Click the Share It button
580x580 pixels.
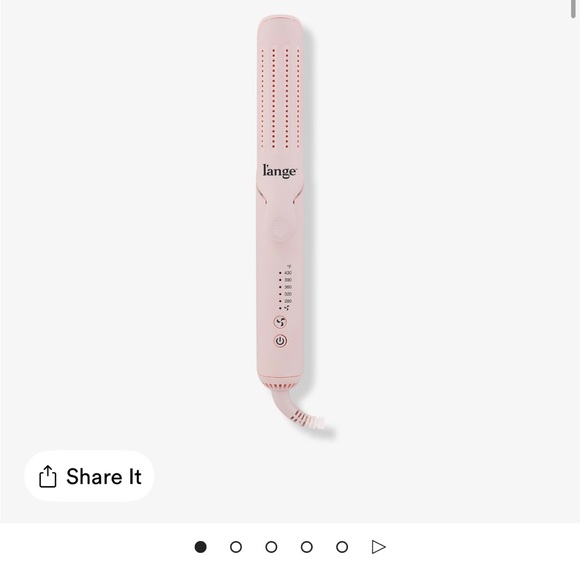[x=89, y=476]
